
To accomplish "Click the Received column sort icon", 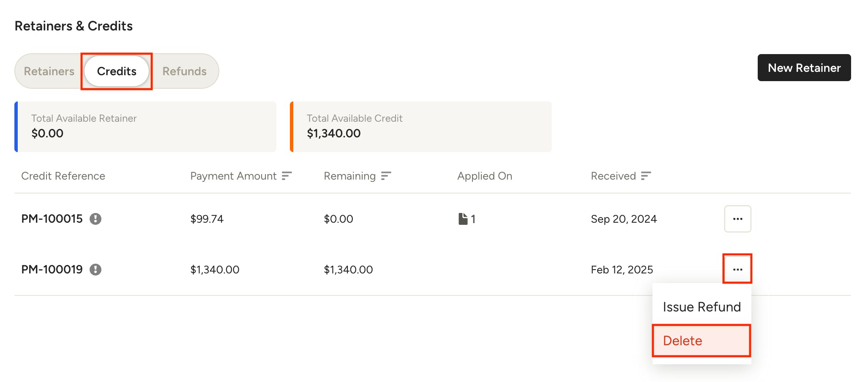I will [646, 176].
